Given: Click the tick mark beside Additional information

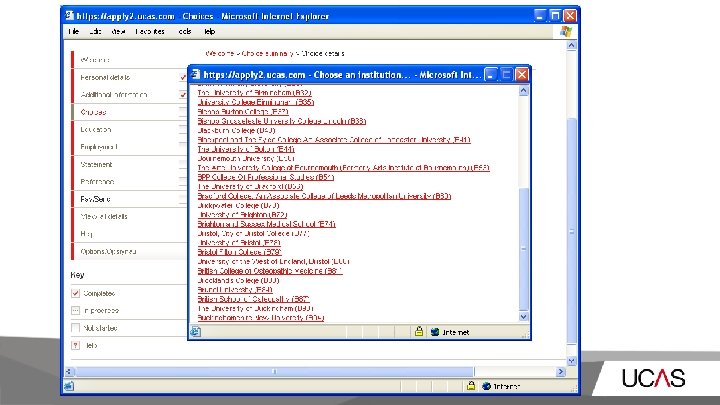Looking at the screenshot, I should pos(183,95).
